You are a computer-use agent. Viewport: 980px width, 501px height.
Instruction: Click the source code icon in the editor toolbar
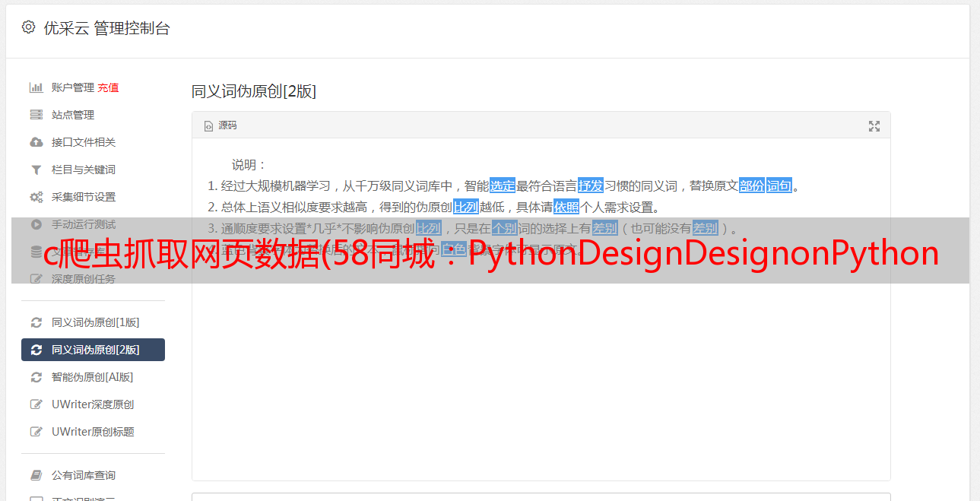(208, 126)
